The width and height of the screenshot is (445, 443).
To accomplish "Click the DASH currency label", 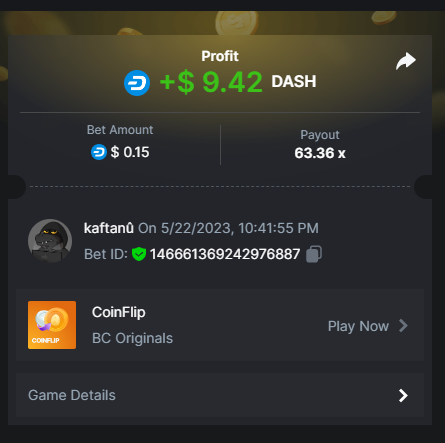I will click(x=294, y=82).
